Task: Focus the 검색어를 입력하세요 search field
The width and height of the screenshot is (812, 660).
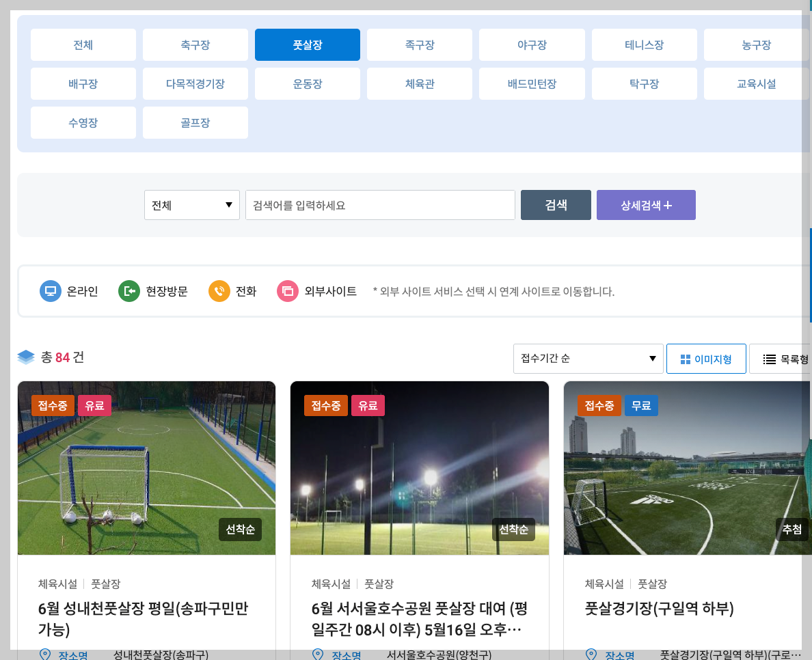Action: pyautogui.click(x=380, y=205)
